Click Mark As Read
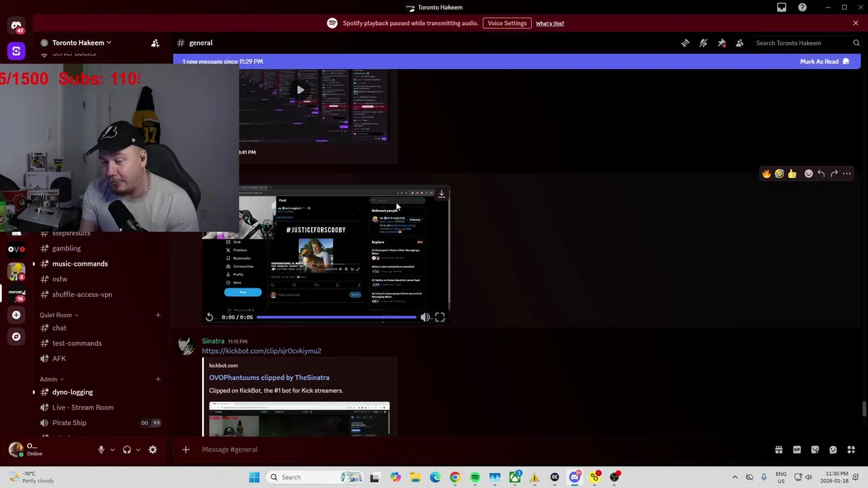This screenshot has height=488, width=868. click(824, 62)
